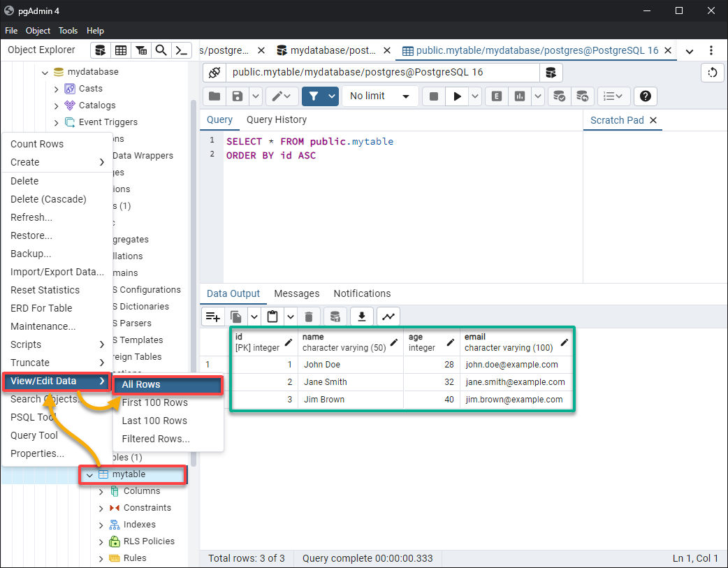Open the File menu
This screenshot has width=728, height=568.
[11, 31]
